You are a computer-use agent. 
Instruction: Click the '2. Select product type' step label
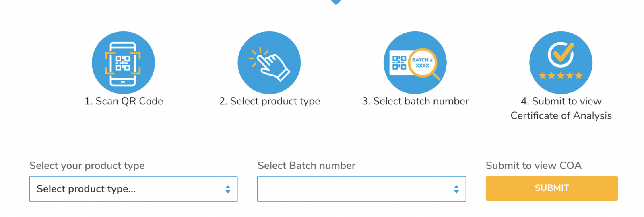pyautogui.click(x=270, y=101)
